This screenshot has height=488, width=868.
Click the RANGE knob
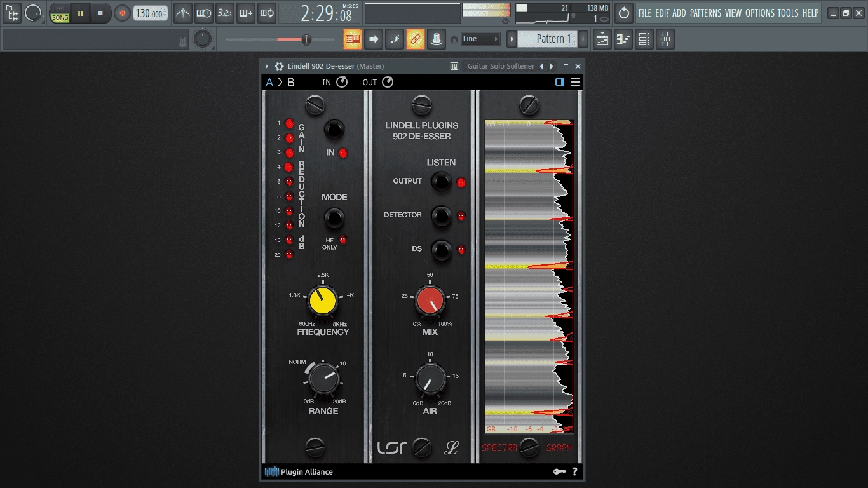(324, 379)
